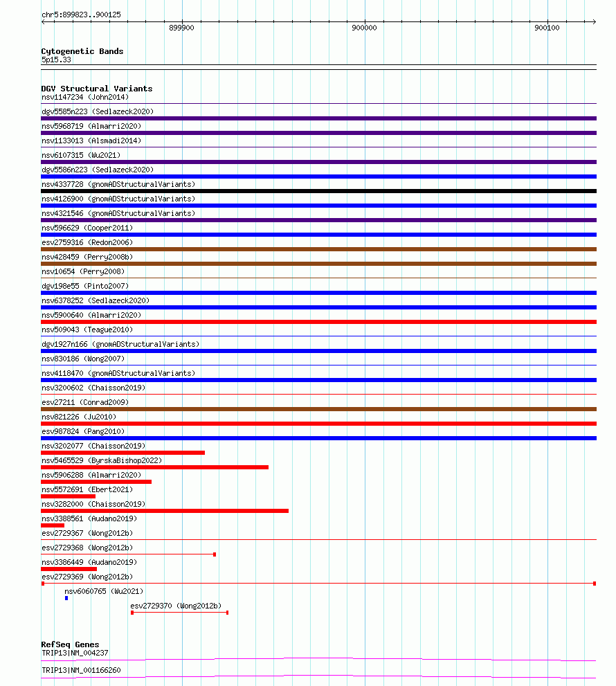Click nsv4337728 gnomAD variant label
The height and width of the screenshot is (686, 616).
point(118,184)
